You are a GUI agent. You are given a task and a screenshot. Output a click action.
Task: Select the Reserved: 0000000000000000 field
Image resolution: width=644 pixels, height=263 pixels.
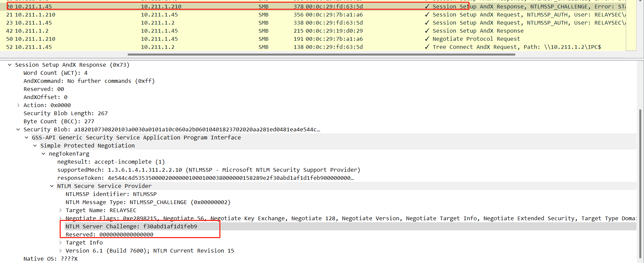110,235
